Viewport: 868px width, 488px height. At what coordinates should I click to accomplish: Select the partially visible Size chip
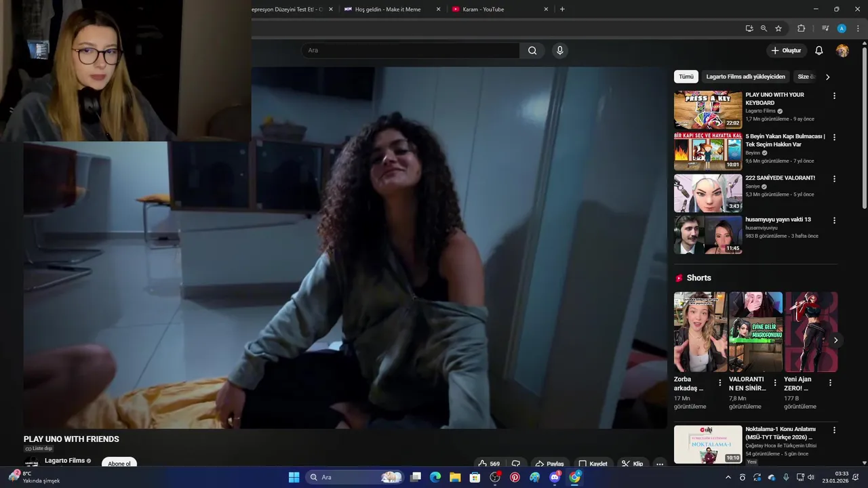coord(805,77)
